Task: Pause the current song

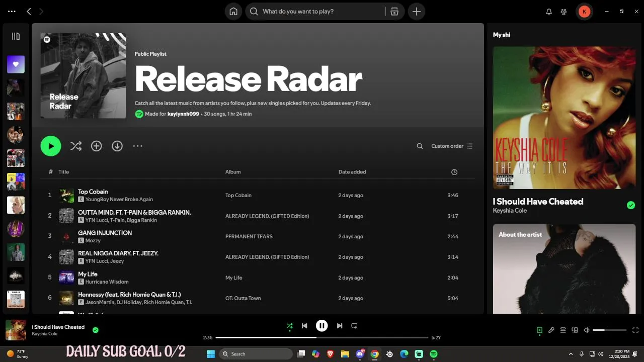Action: [322, 326]
